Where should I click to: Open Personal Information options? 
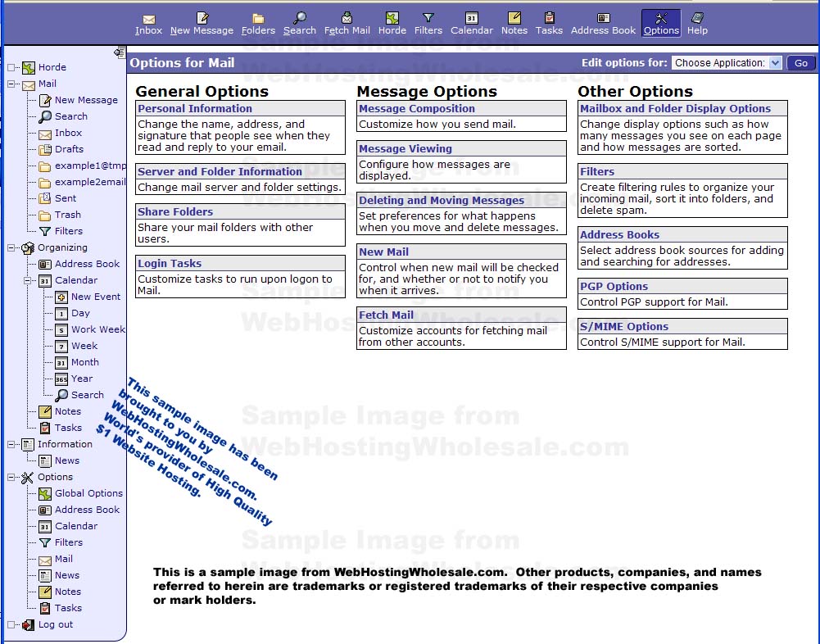click(x=194, y=108)
